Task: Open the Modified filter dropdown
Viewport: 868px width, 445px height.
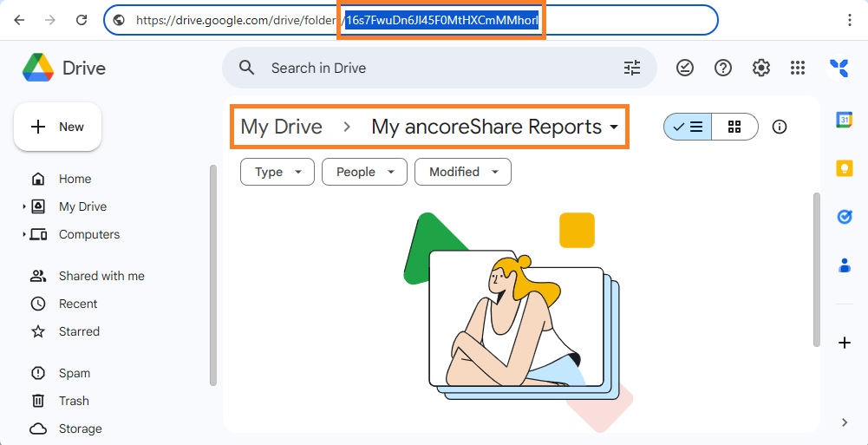Action: click(x=463, y=172)
